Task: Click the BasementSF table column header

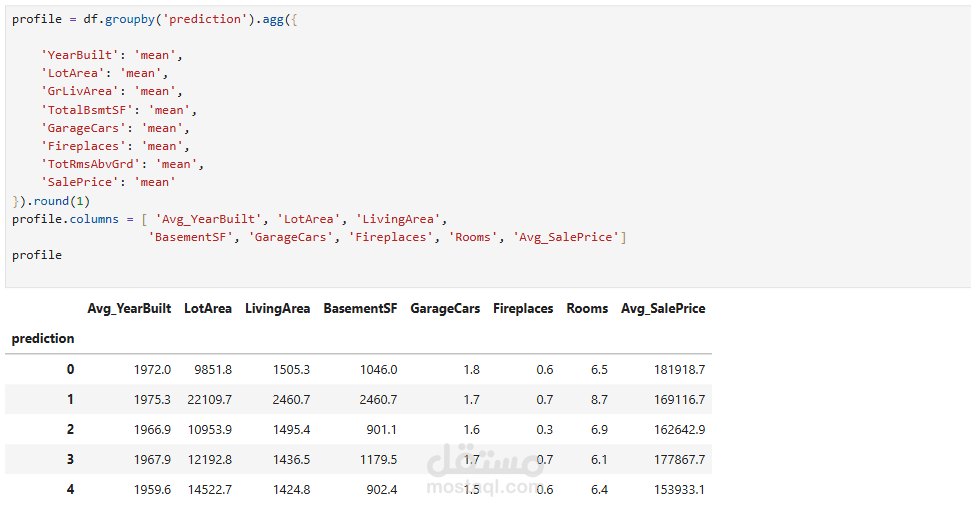Action: pyautogui.click(x=360, y=309)
